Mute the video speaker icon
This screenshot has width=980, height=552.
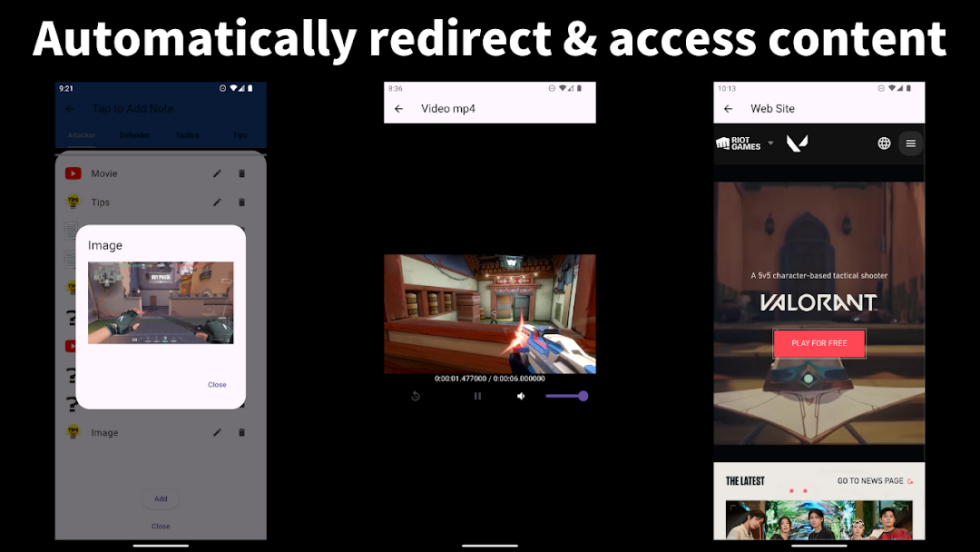[521, 396]
